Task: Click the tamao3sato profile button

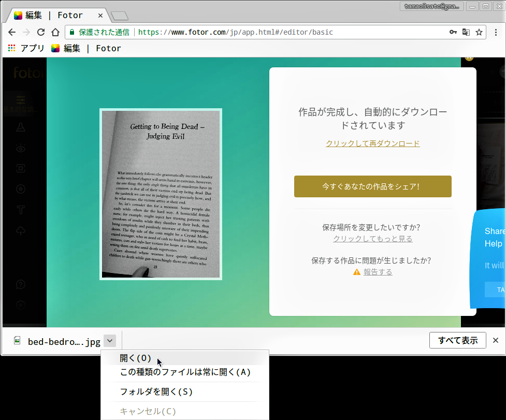Action: (431, 6)
